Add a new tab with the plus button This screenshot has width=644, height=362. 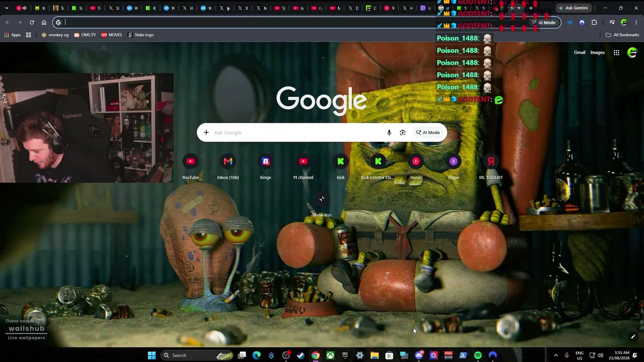point(531,8)
